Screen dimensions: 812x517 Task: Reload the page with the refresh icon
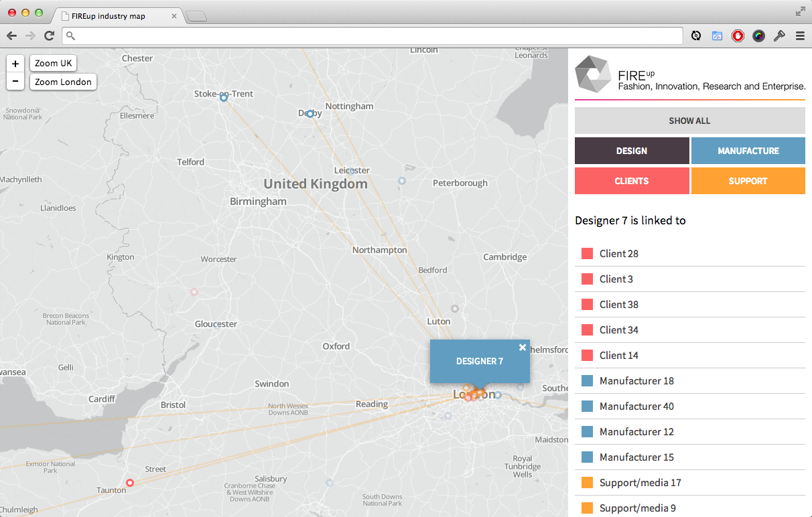[49, 35]
